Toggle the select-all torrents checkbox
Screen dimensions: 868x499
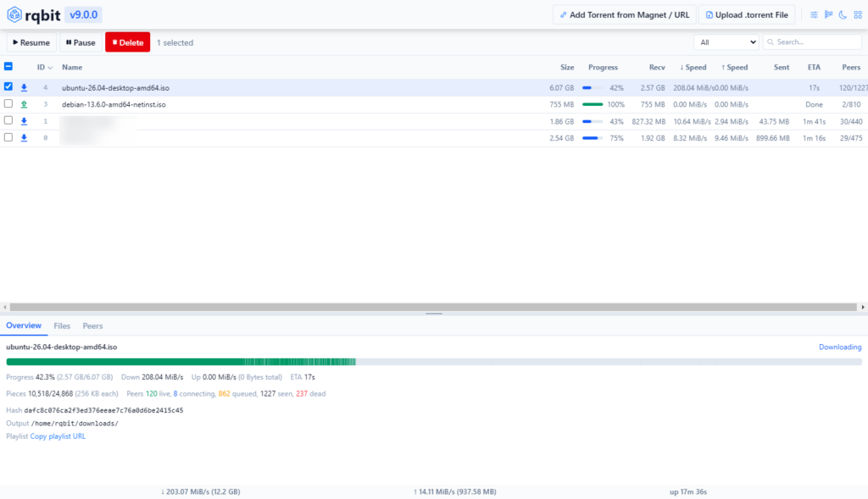[8, 66]
